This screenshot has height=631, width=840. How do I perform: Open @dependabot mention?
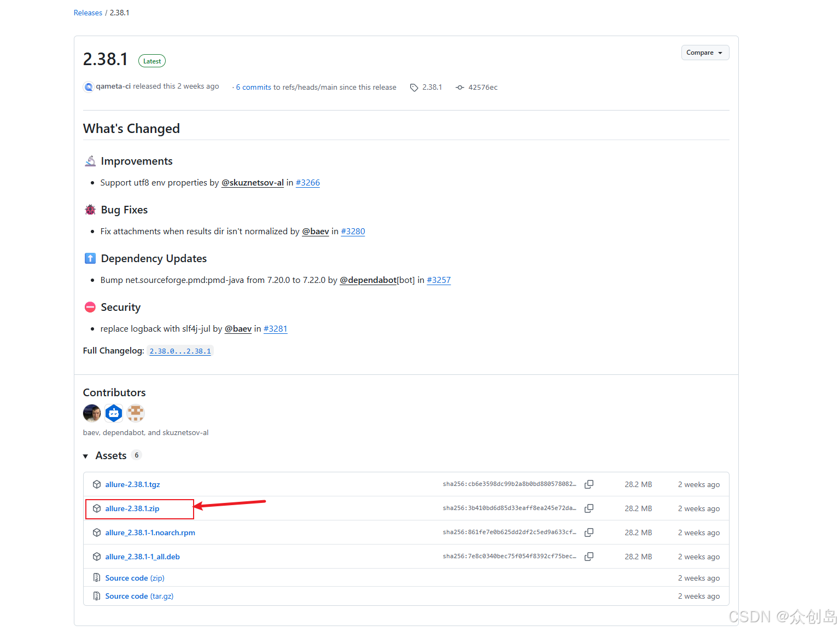point(368,280)
